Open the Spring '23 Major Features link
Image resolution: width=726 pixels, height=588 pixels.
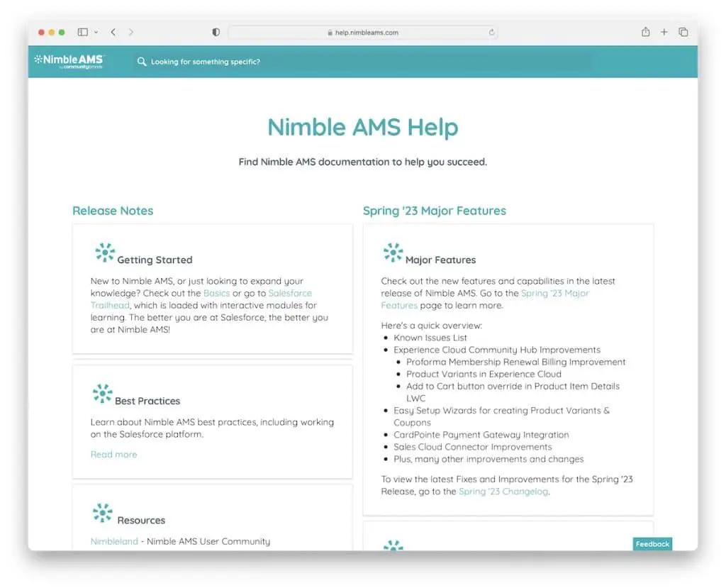pyautogui.click(x=554, y=294)
